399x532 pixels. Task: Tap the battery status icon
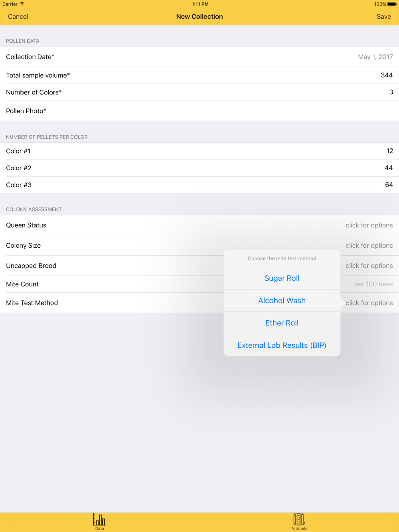[x=391, y=4]
